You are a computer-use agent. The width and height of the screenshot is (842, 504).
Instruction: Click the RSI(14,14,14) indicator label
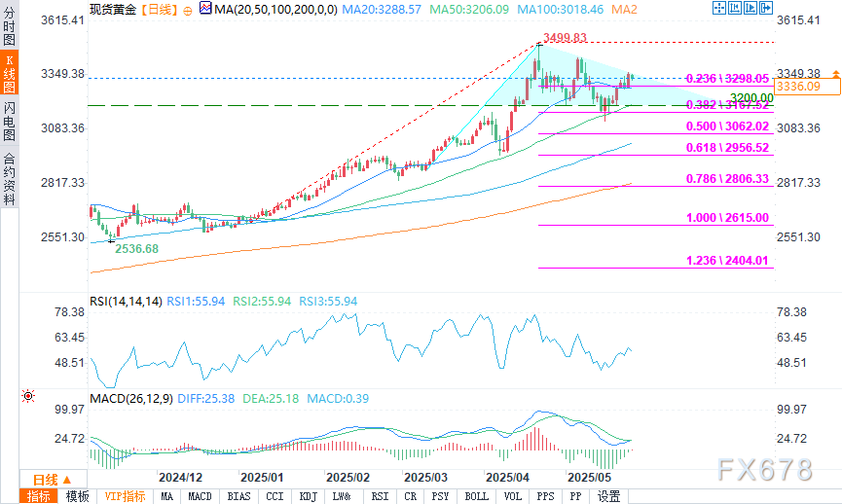[126, 302]
